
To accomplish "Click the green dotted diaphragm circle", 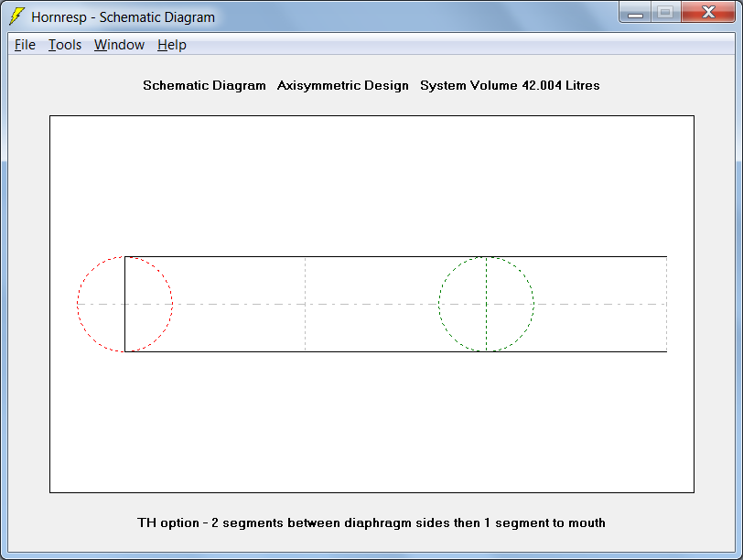I will 486,304.
